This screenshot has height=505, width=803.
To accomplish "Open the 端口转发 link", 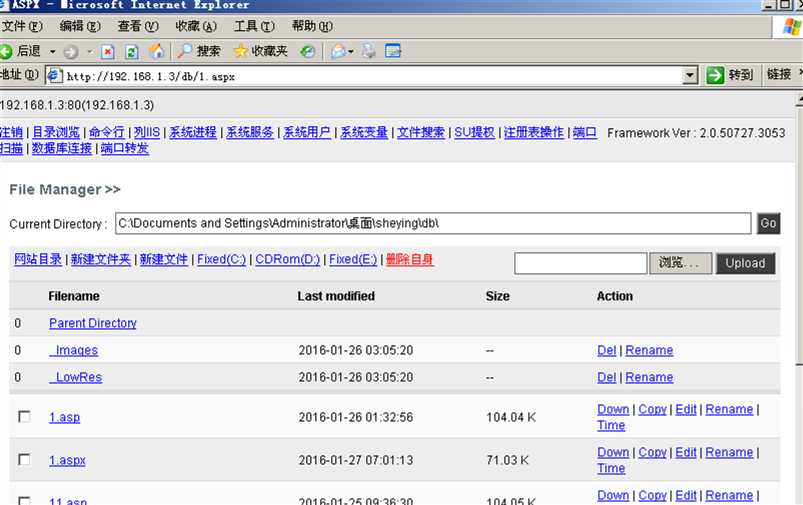I will [124, 149].
